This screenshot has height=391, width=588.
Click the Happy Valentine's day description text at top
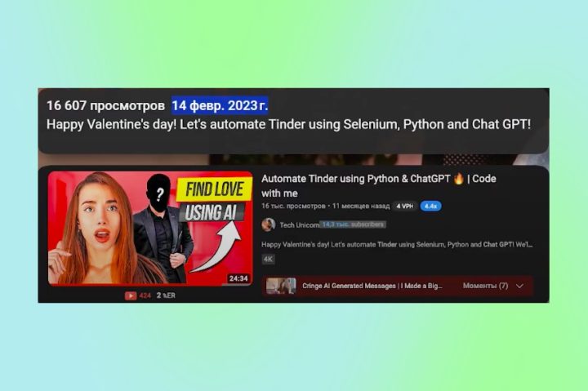289,124
